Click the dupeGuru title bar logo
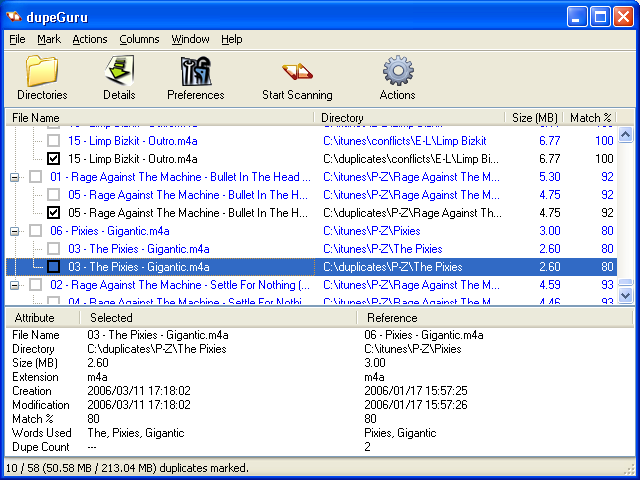This screenshot has width=640, height=480. pyautogui.click(x=14, y=17)
